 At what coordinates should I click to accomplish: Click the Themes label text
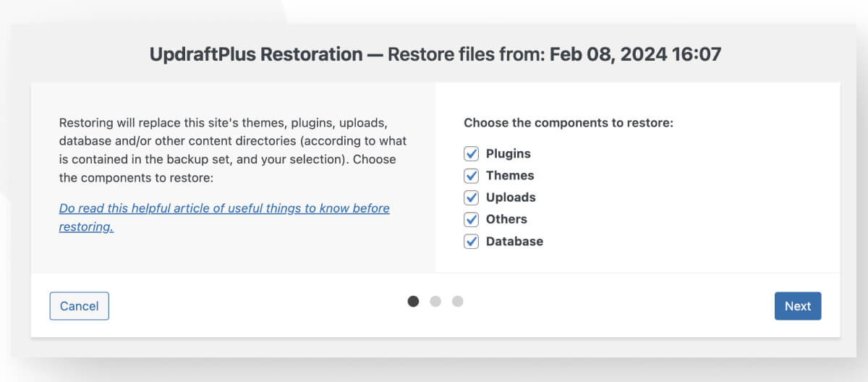(x=510, y=175)
